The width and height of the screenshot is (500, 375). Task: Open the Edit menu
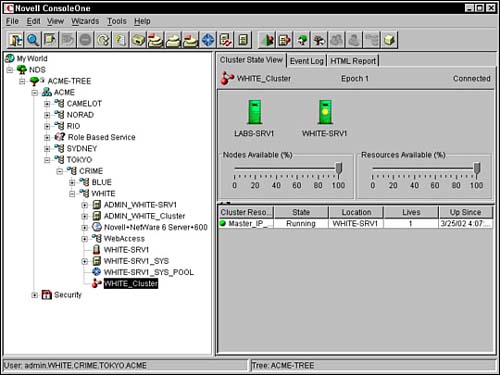tap(33, 21)
